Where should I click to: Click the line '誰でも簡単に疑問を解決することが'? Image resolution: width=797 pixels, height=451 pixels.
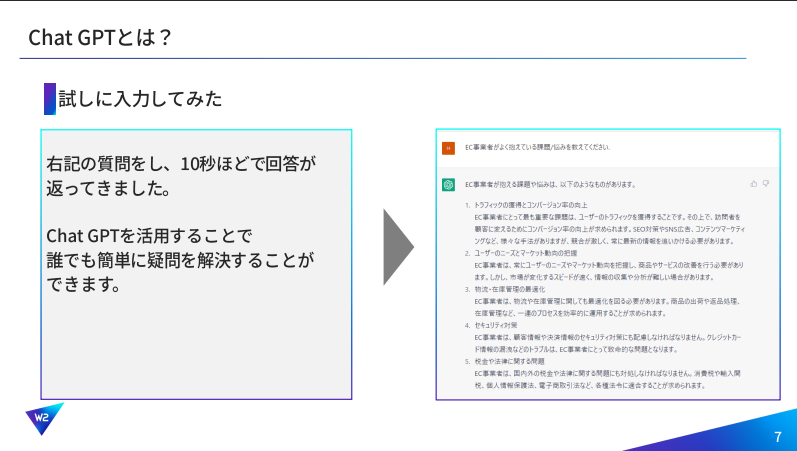pyautogui.click(x=180, y=260)
